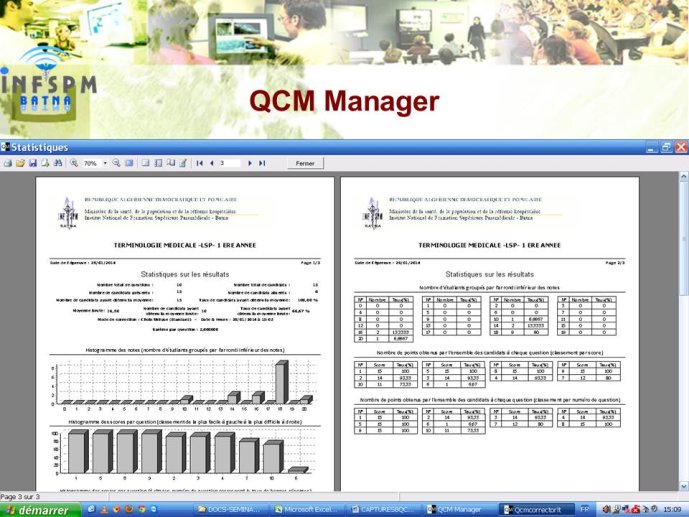Click right page 'TERMINOLOGIE MEDICALE' title

[x=490, y=245]
